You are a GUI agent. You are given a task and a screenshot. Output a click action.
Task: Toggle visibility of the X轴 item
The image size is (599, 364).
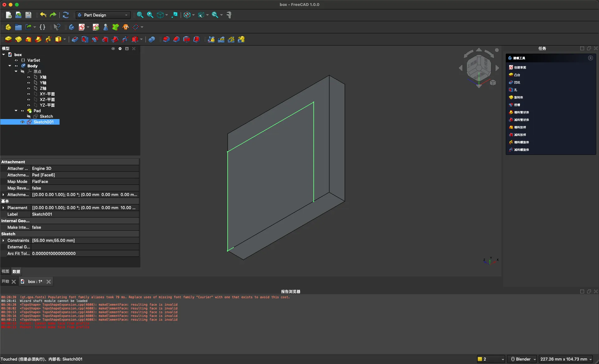click(x=29, y=77)
